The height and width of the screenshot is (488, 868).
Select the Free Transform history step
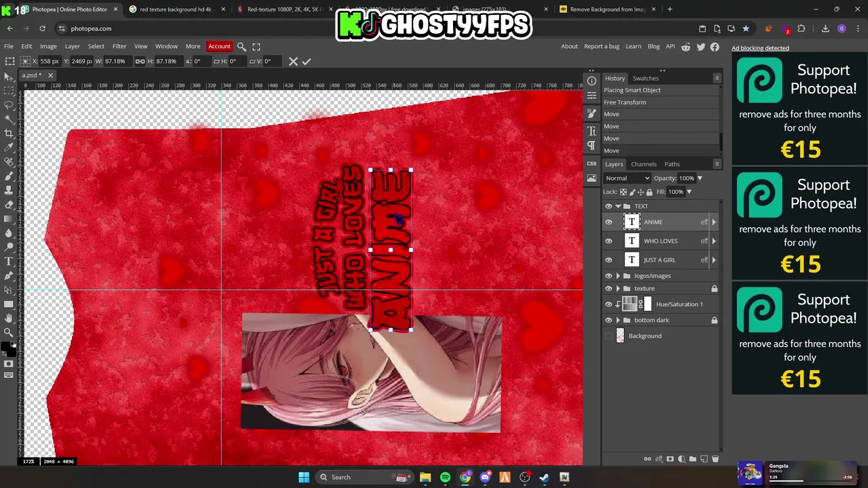click(660, 102)
